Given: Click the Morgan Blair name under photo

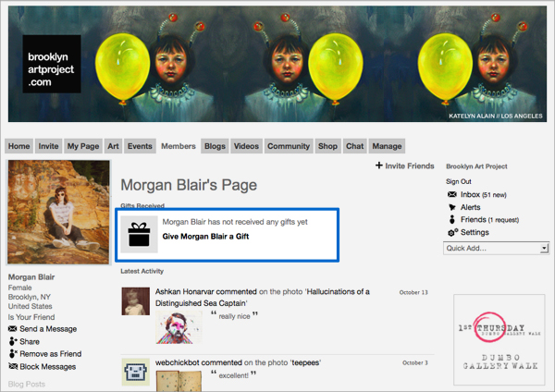Looking at the screenshot, I should 31,277.
